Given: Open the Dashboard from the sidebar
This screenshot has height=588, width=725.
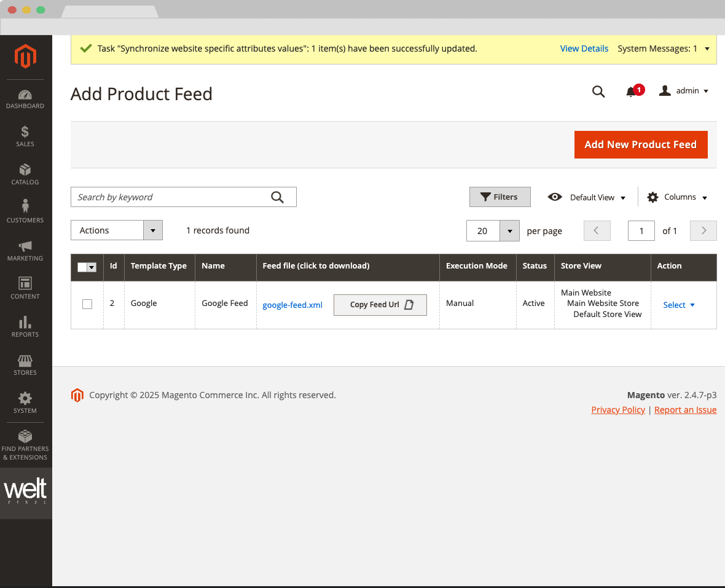Looking at the screenshot, I should 25,98.
